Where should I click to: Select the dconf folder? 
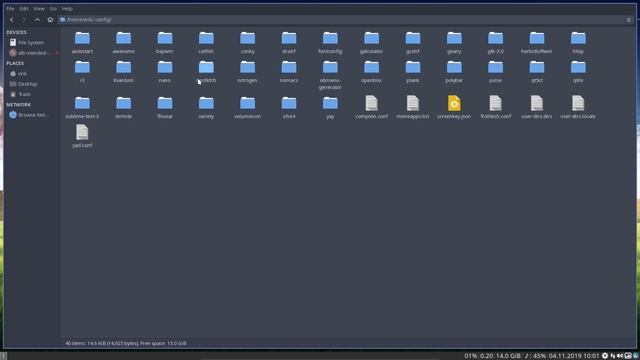coord(289,42)
